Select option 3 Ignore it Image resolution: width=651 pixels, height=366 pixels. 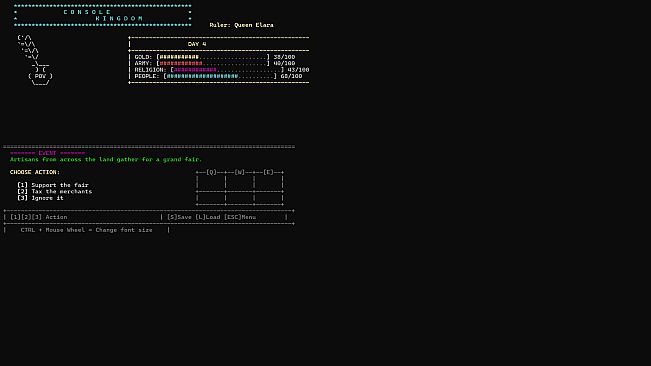coord(40,198)
